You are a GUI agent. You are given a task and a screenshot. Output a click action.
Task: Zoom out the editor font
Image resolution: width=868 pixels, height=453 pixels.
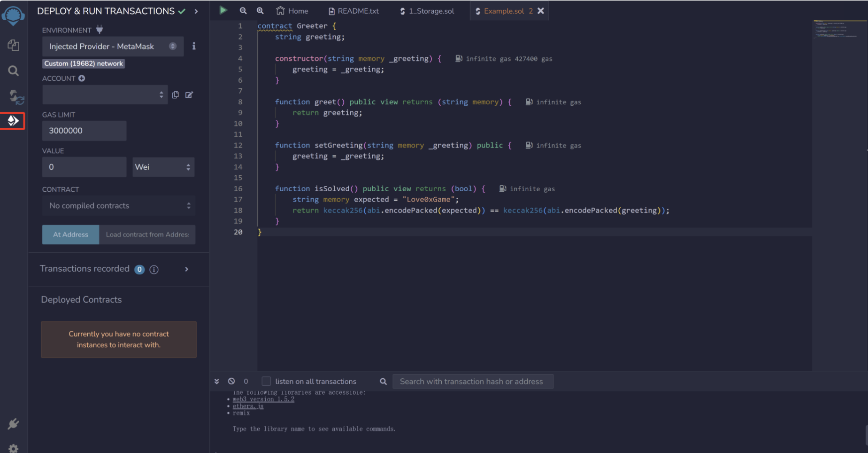tap(243, 10)
